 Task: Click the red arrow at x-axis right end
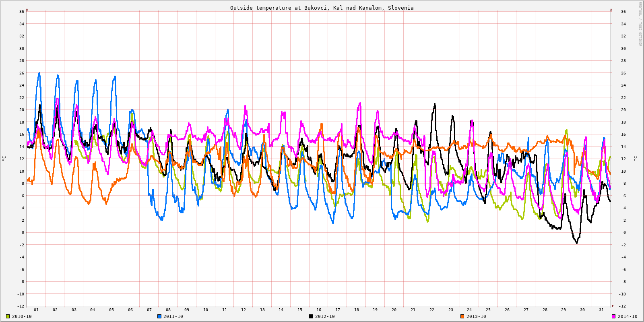click(x=613, y=306)
